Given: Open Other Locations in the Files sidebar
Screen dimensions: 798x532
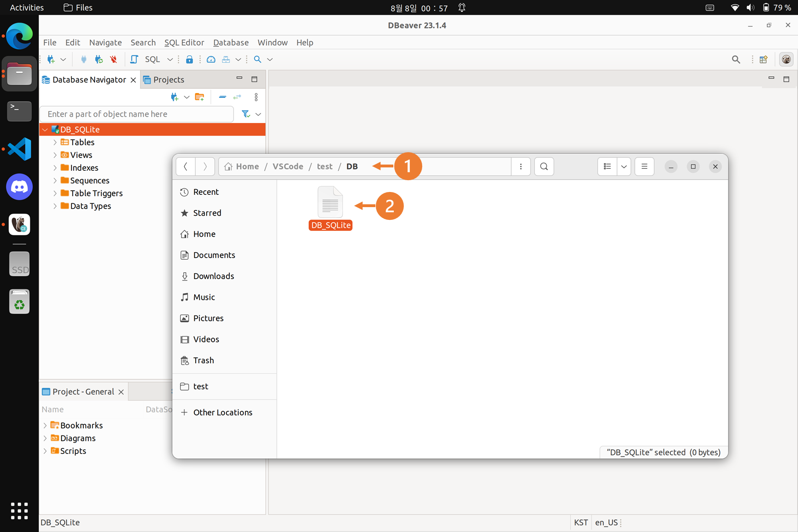Looking at the screenshot, I should (225, 412).
